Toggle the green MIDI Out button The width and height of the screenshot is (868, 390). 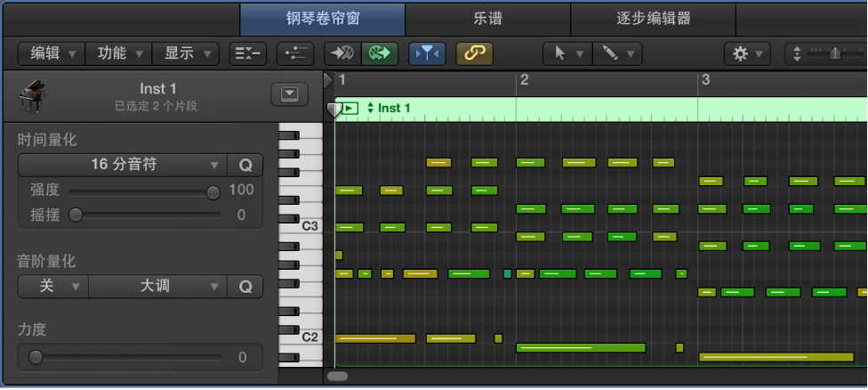click(x=380, y=53)
